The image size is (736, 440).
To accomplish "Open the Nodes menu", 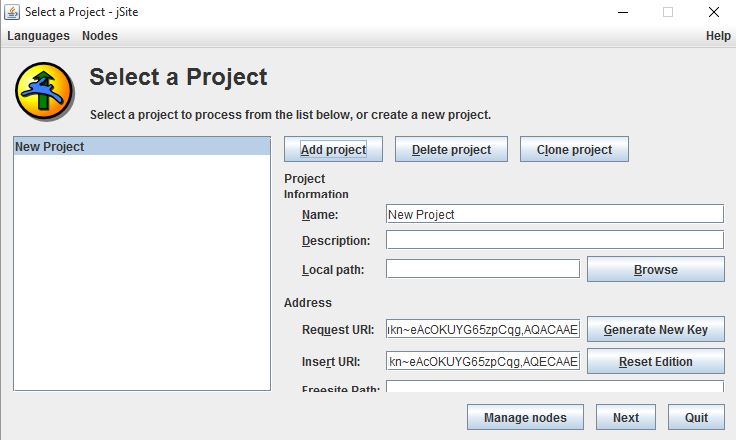I will (x=100, y=36).
